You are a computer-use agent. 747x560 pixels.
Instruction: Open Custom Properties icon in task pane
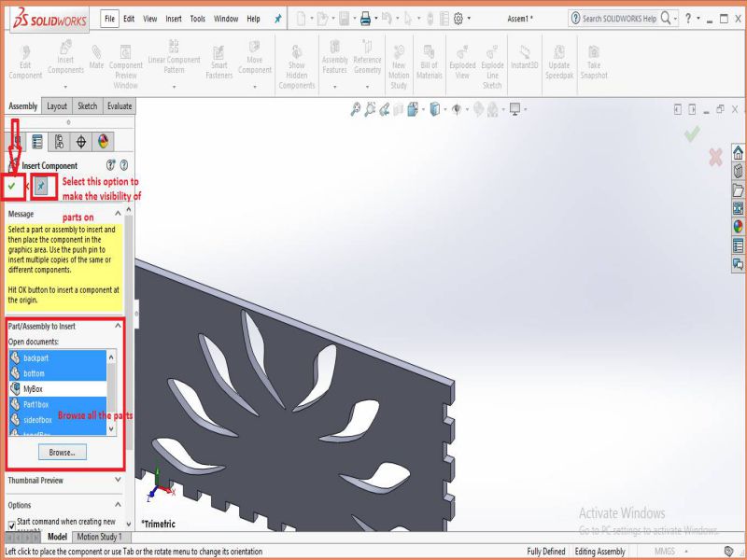[x=738, y=245]
